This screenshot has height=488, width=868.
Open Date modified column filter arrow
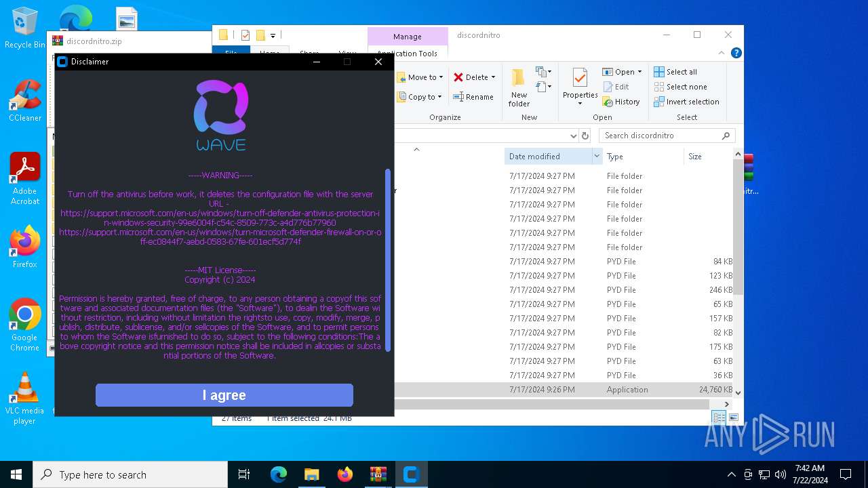[x=597, y=157]
